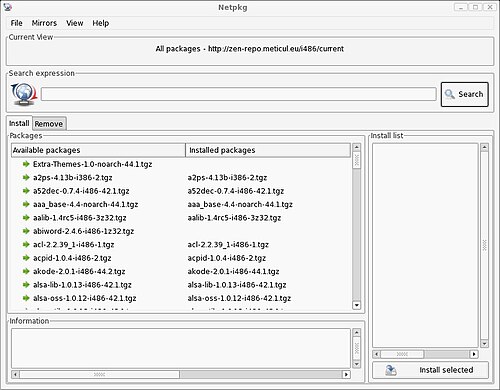Click inside the Install list box
Image resolution: width=500 pixels, height=390 pixels.
[x=425, y=246]
